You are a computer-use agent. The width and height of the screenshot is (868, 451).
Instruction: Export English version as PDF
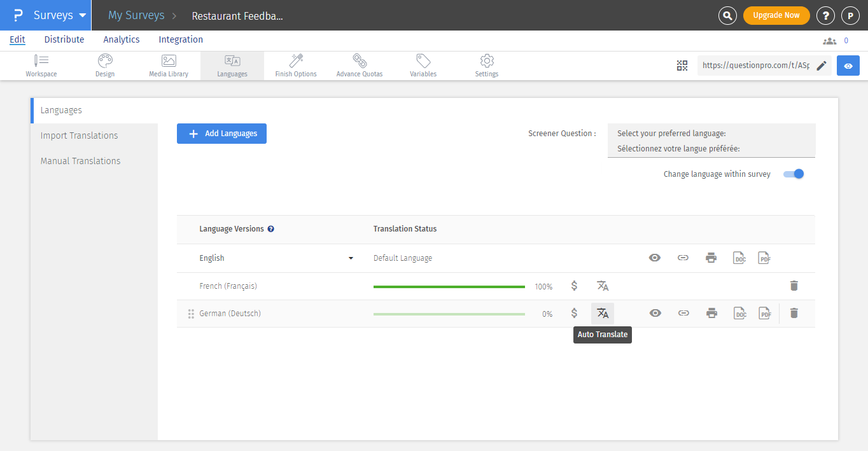764,258
